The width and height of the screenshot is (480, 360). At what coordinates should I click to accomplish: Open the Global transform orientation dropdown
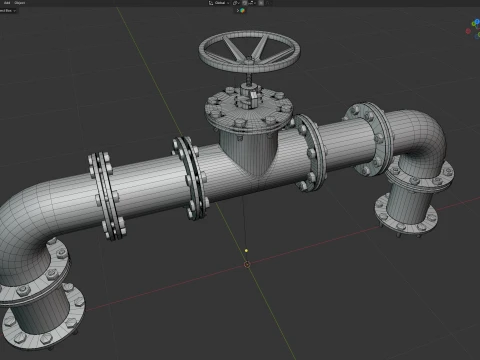pyautogui.click(x=222, y=3)
